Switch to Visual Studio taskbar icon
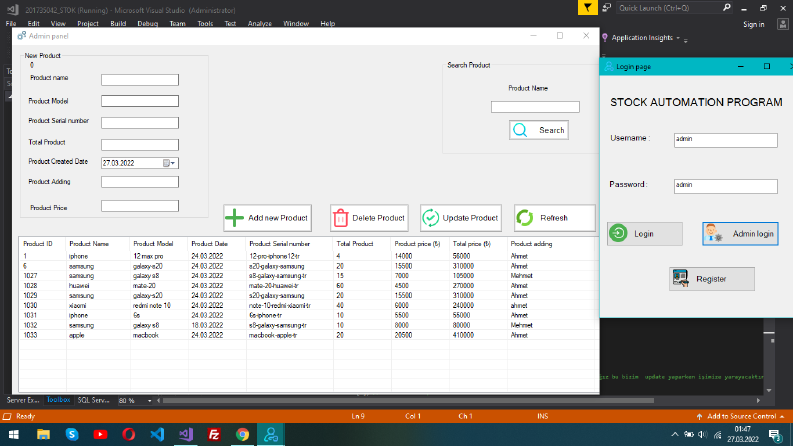The image size is (793, 446). (x=186, y=434)
